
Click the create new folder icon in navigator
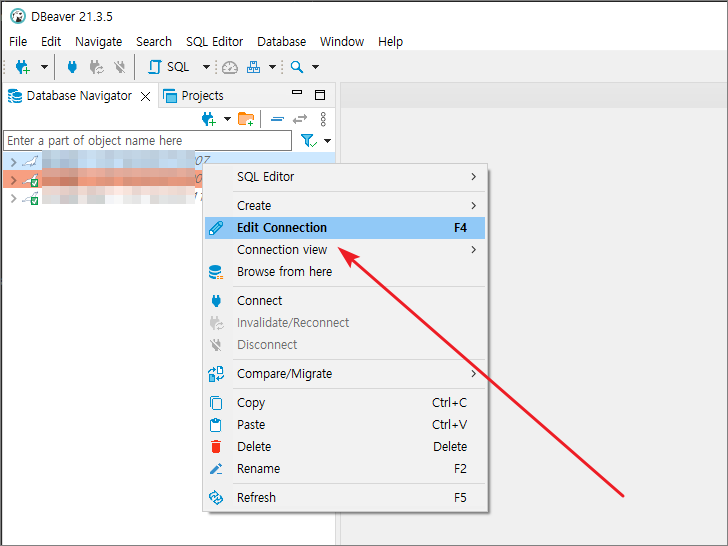tap(246, 119)
